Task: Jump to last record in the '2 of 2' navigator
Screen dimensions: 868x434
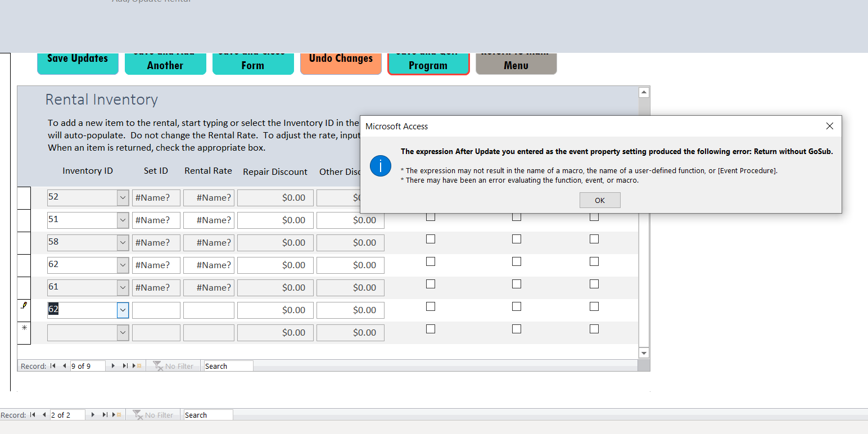Action: point(105,415)
